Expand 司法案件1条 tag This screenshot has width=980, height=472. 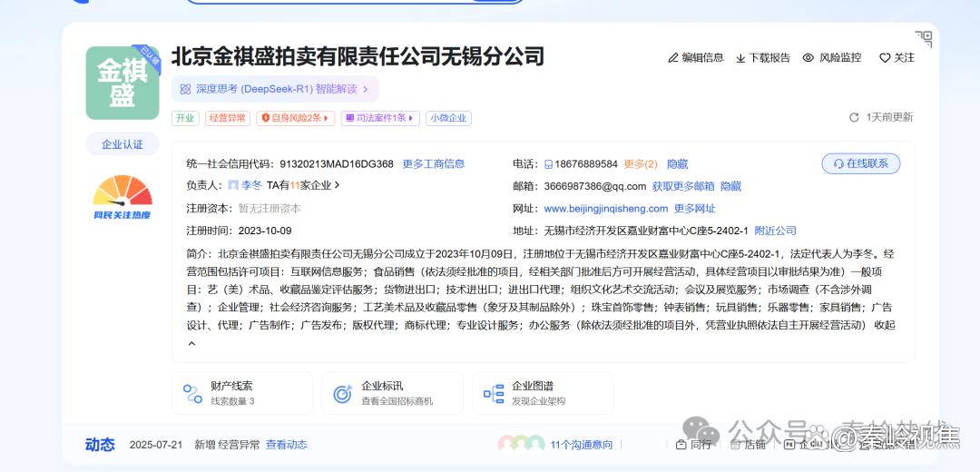[380, 117]
